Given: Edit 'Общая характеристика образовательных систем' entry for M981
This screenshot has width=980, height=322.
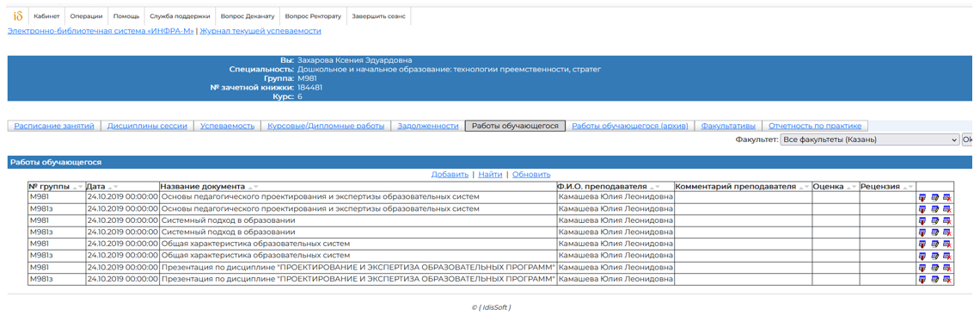Looking at the screenshot, I should point(935,244).
